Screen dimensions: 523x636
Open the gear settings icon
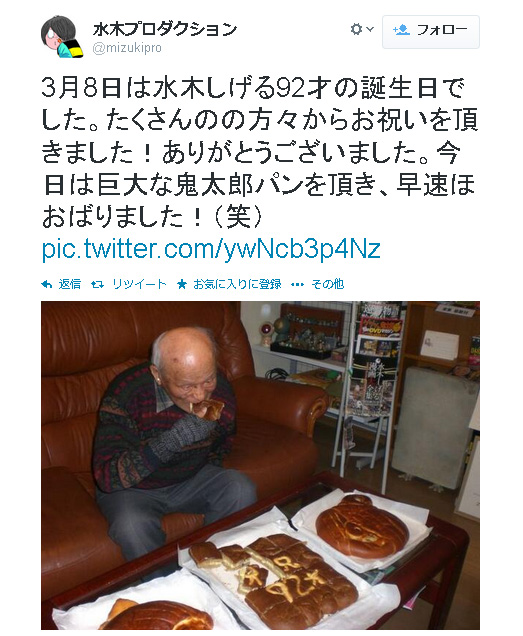pyautogui.click(x=356, y=29)
